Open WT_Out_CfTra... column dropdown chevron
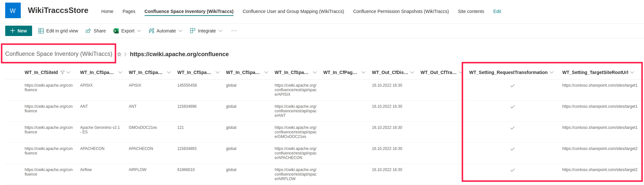Viewport: 644px width, 185px height. click(x=460, y=72)
